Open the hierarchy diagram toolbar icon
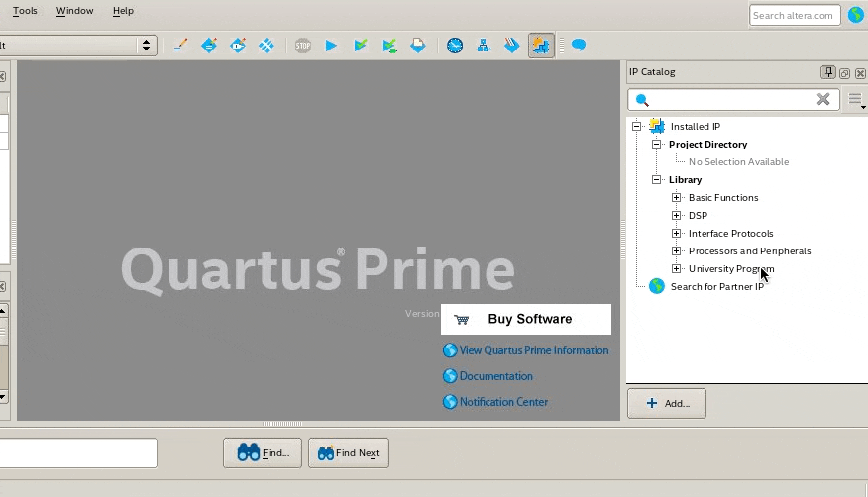 point(484,46)
